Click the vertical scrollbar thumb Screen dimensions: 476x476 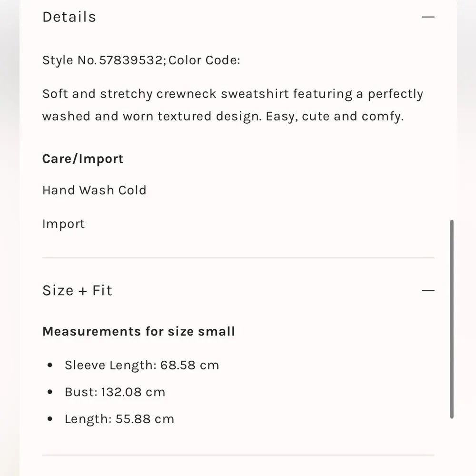[451, 319]
